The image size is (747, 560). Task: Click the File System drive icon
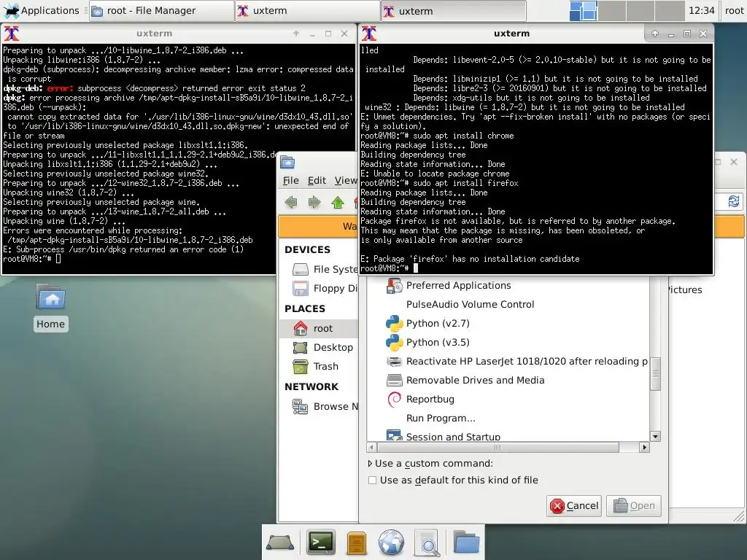(300, 270)
